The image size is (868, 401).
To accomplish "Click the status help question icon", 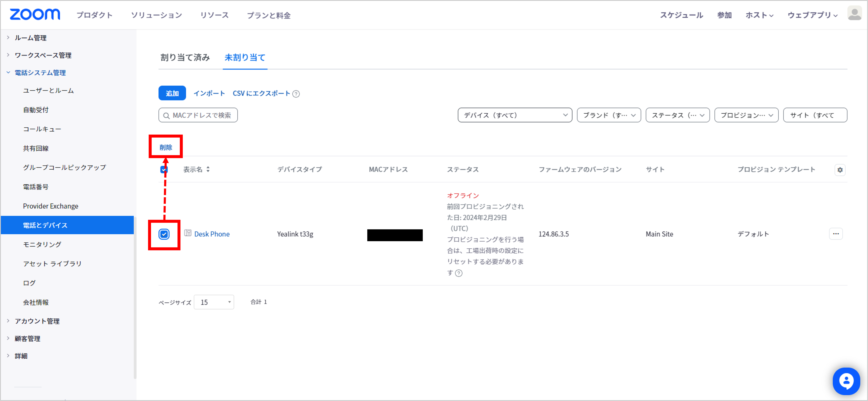I will click(459, 273).
